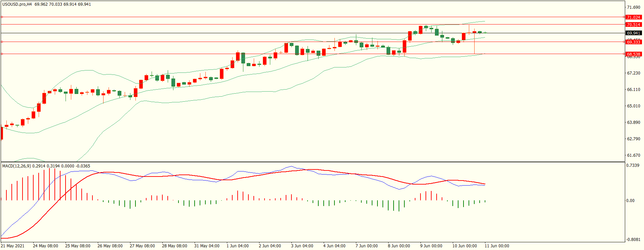644x250 pixels.
Task: Click the 67.230 price scale value
Action: point(634,73)
